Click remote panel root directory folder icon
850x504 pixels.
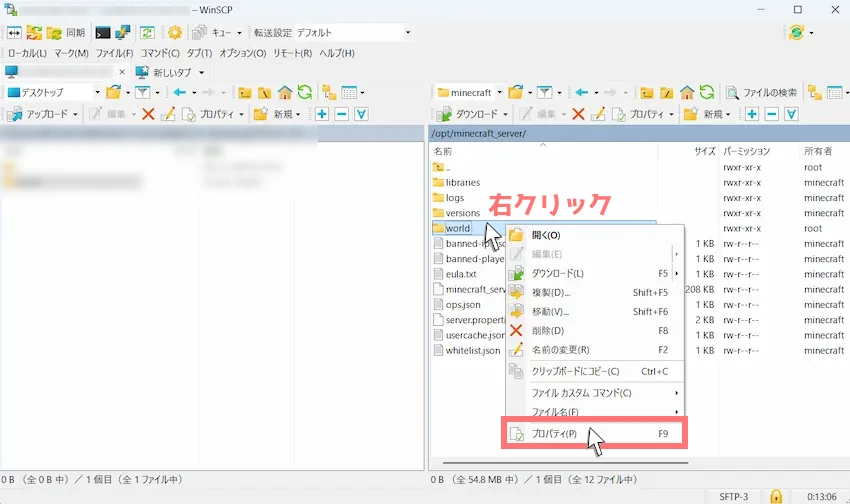click(667, 93)
